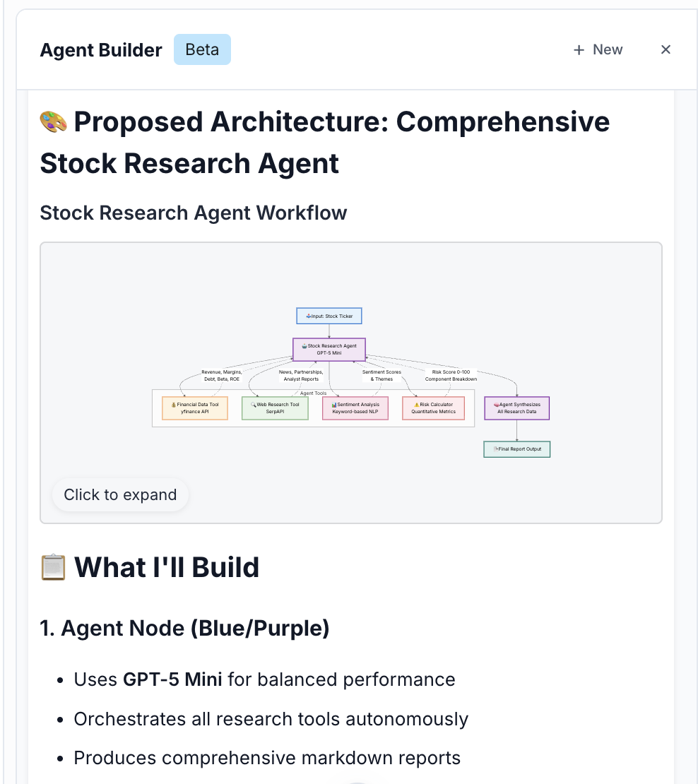The height and width of the screenshot is (784, 698).
Task: Click the clipboard icon beside What I'll Build
Action: click(53, 566)
